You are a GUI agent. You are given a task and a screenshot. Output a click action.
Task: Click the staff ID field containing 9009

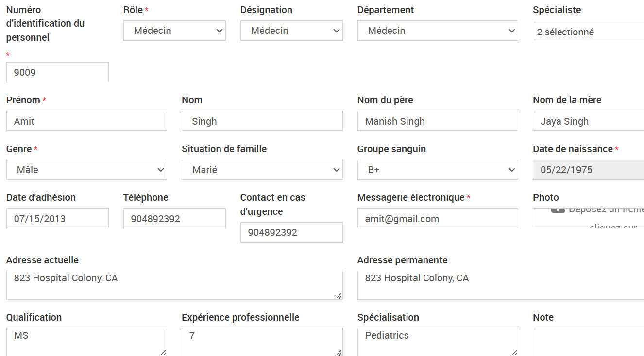[x=57, y=72]
